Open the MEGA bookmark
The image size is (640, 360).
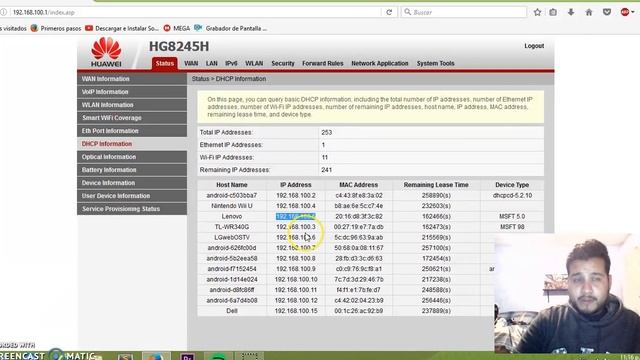tap(177, 28)
